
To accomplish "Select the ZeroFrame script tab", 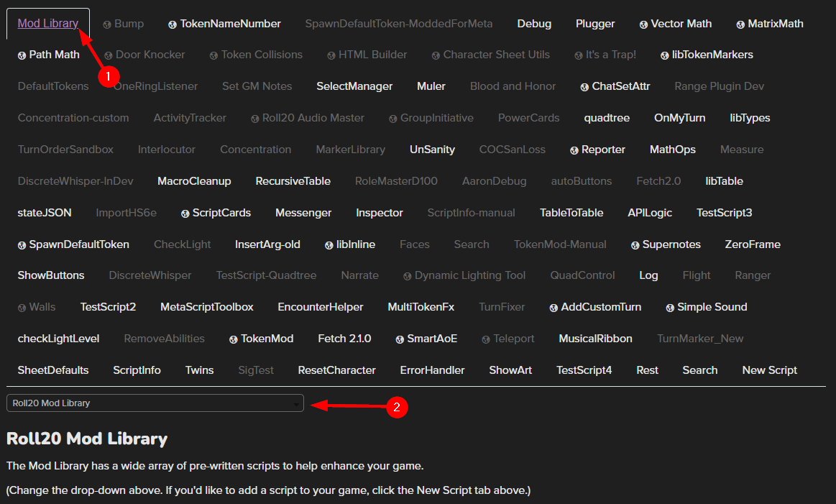I will point(753,244).
